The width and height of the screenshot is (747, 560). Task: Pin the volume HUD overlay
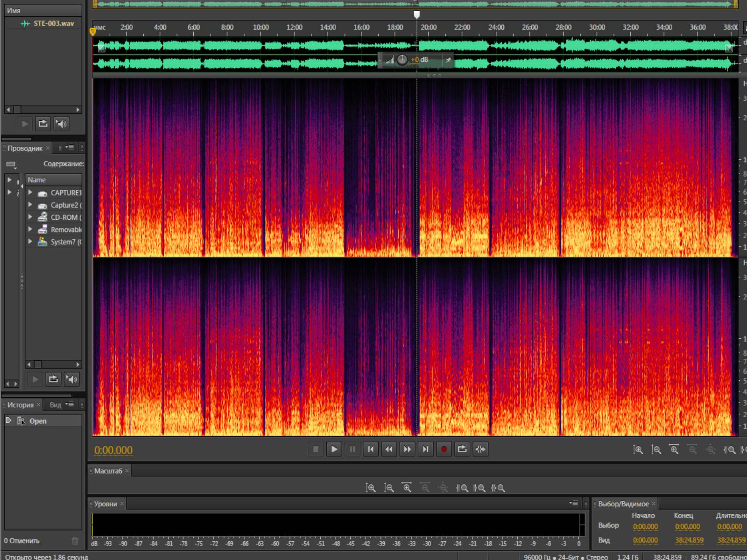[448, 60]
